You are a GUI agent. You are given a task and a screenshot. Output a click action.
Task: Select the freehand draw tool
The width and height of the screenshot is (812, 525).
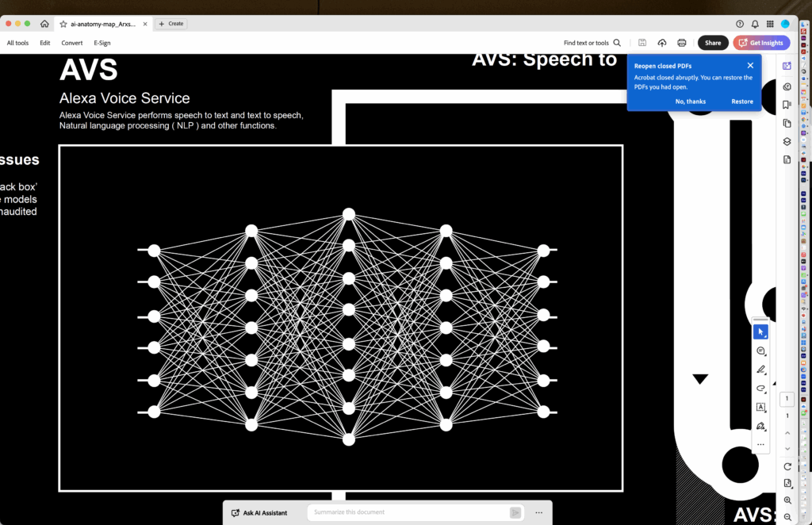[x=760, y=389]
